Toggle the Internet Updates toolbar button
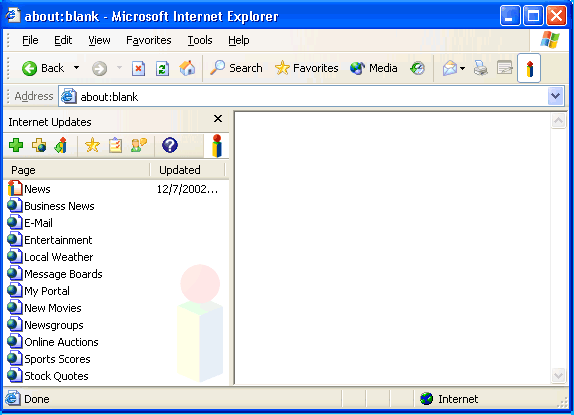This screenshot has width=574, height=415. [529, 68]
